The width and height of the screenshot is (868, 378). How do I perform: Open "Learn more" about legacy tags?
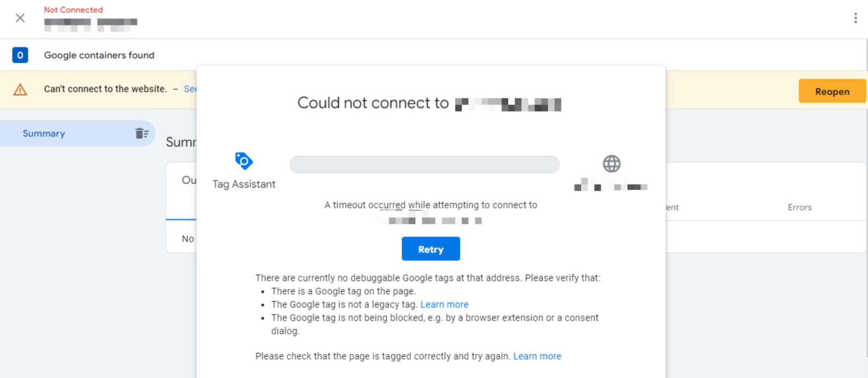444,304
